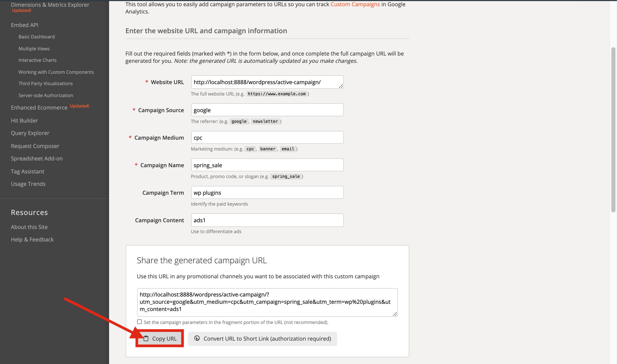Go to Query Explorer in sidebar
The image size is (617, 364).
point(30,133)
